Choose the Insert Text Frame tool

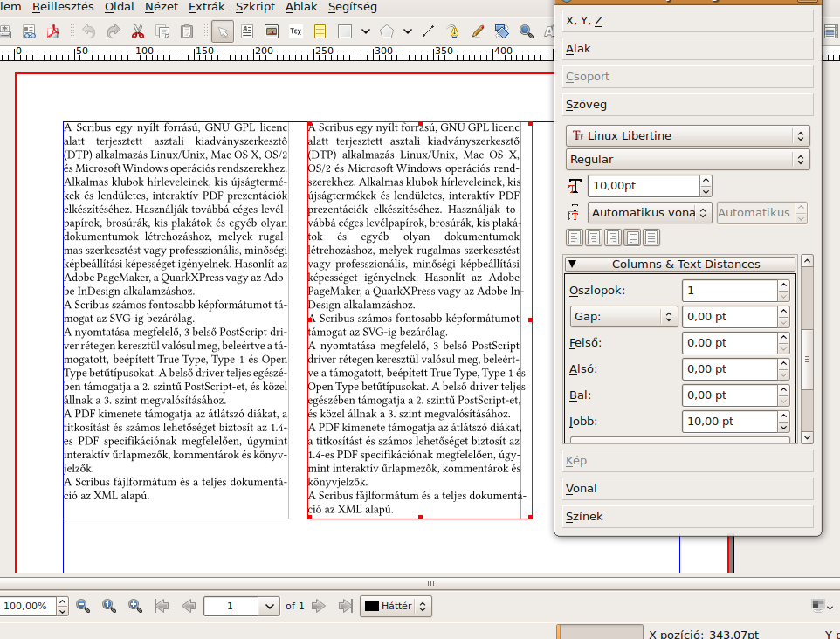pos(247,32)
